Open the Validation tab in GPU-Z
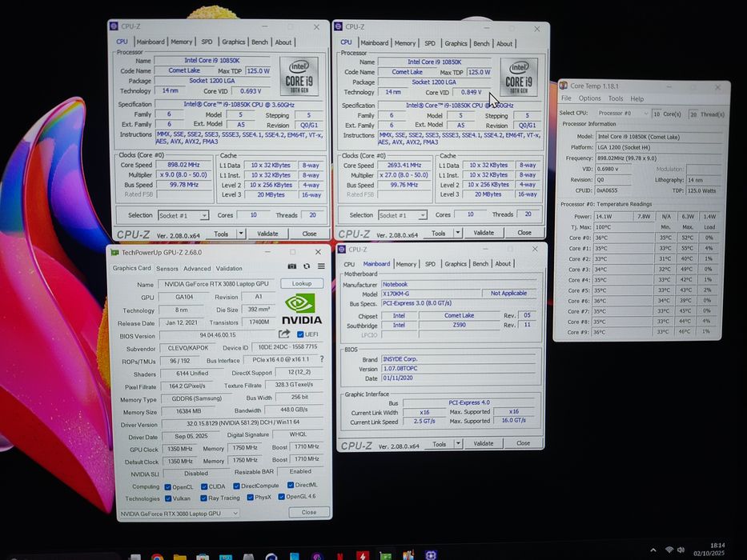This screenshot has height=560, width=747. [229, 268]
